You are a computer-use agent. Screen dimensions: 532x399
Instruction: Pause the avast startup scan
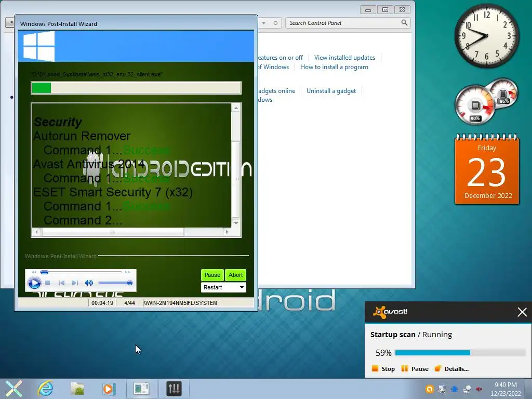415,369
